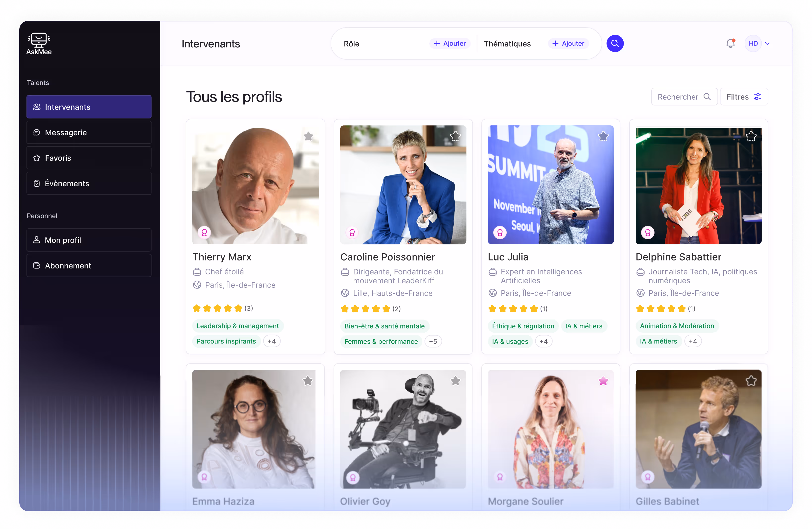Open notifications via the bell icon

(x=730, y=43)
